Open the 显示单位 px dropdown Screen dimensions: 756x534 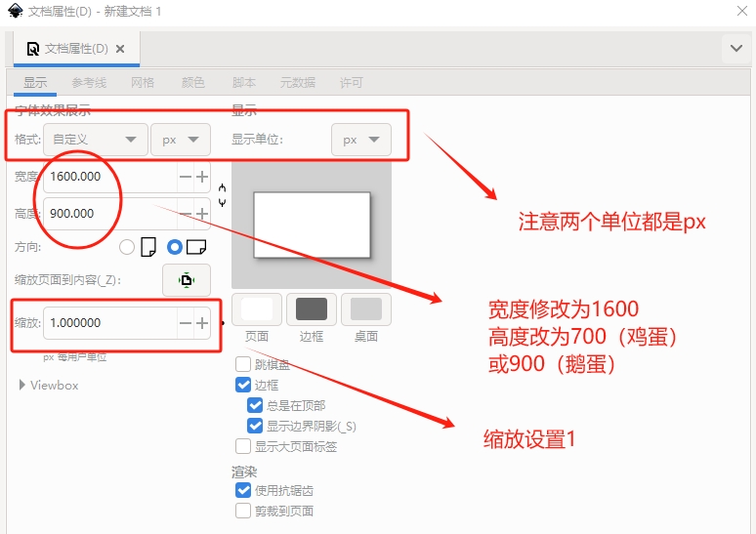click(361, 140)
